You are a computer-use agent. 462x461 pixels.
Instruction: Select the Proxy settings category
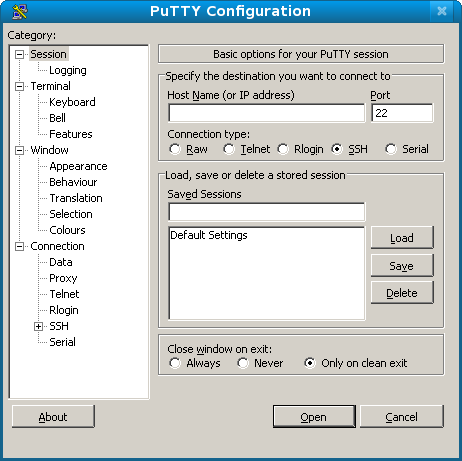coord(63,278)
